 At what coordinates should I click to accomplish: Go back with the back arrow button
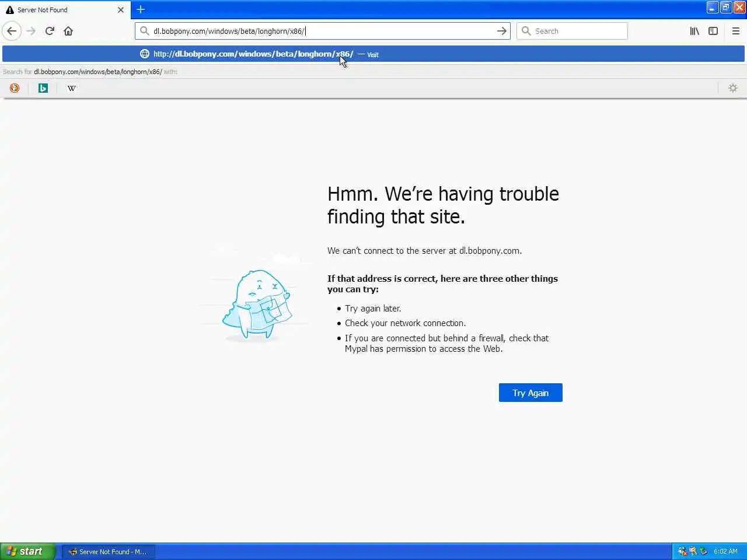(x=12, y=31)
